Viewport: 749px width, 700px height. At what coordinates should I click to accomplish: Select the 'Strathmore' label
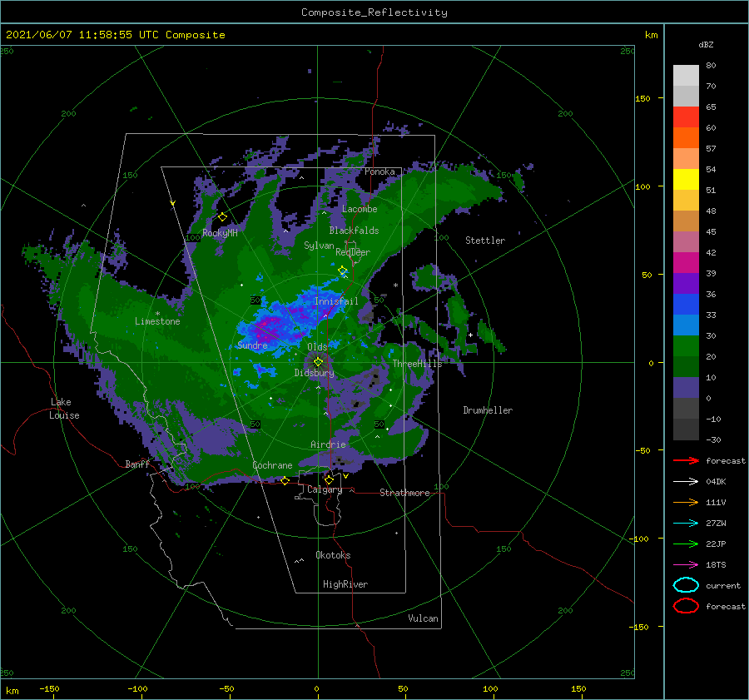(x=404, y=493)
